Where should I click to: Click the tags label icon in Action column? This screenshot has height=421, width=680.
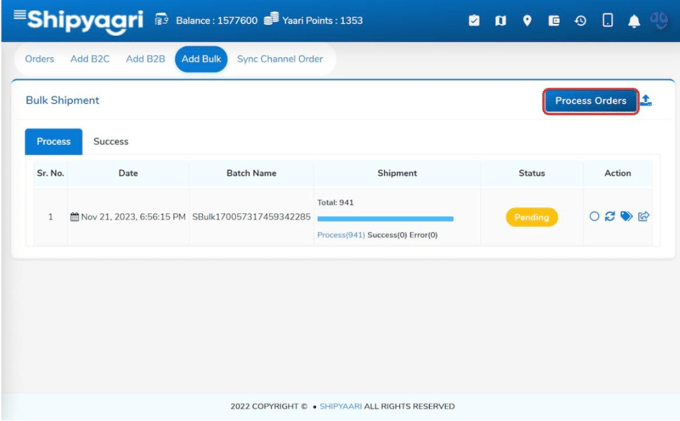coord(626,216)
